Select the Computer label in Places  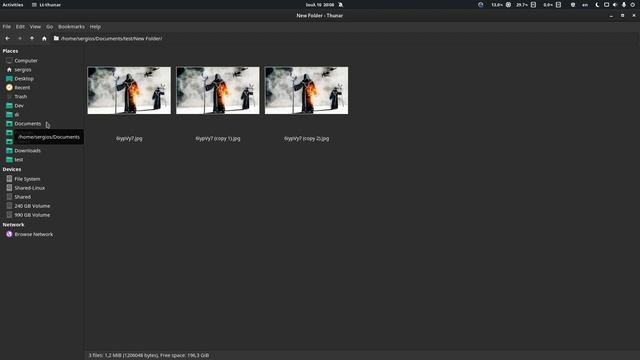click(x=26, y=61)
